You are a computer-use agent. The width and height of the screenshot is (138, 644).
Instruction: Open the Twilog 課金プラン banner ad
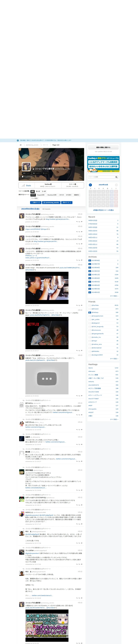(x=103, y=164)
